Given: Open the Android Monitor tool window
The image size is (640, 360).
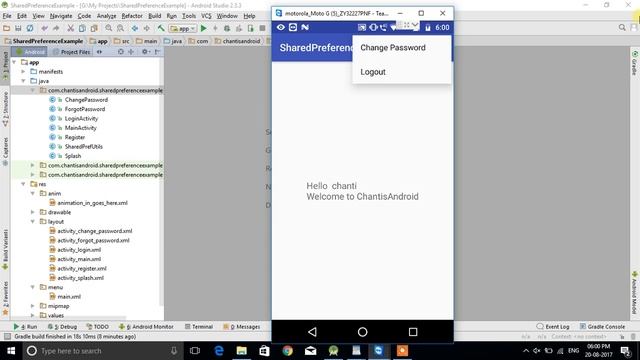Looking at the screenshot, I should [x=146, y=327].
